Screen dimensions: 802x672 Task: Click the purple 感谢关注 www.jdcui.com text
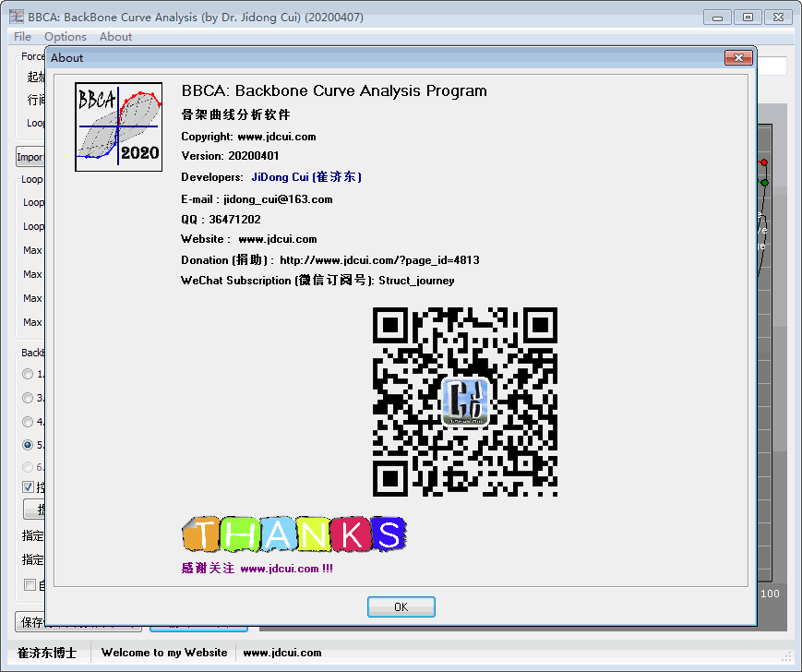pyautogui.click(x=257, y=569)
